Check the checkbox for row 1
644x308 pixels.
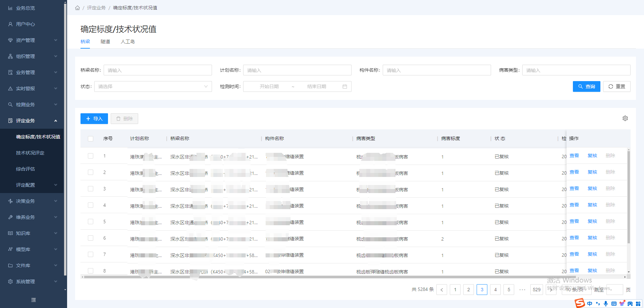click(91, 156)
